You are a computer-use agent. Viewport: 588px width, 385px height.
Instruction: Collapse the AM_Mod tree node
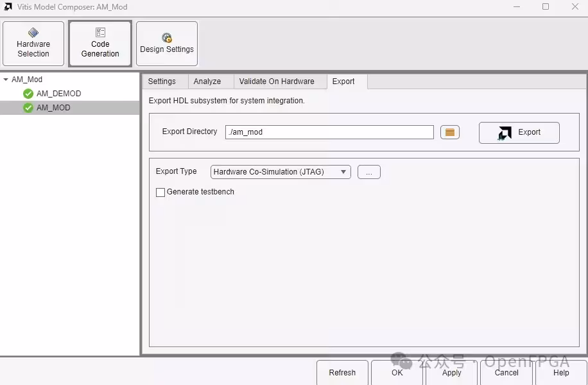(6, 80)
